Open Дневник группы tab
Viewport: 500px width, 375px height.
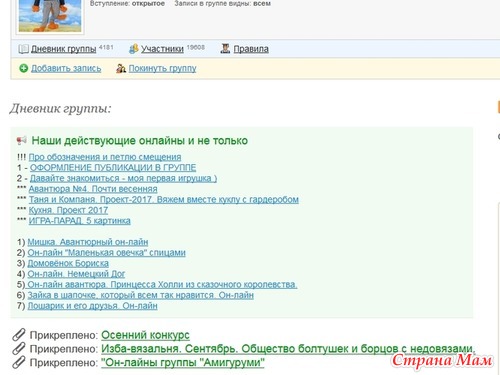pos(63,49)
